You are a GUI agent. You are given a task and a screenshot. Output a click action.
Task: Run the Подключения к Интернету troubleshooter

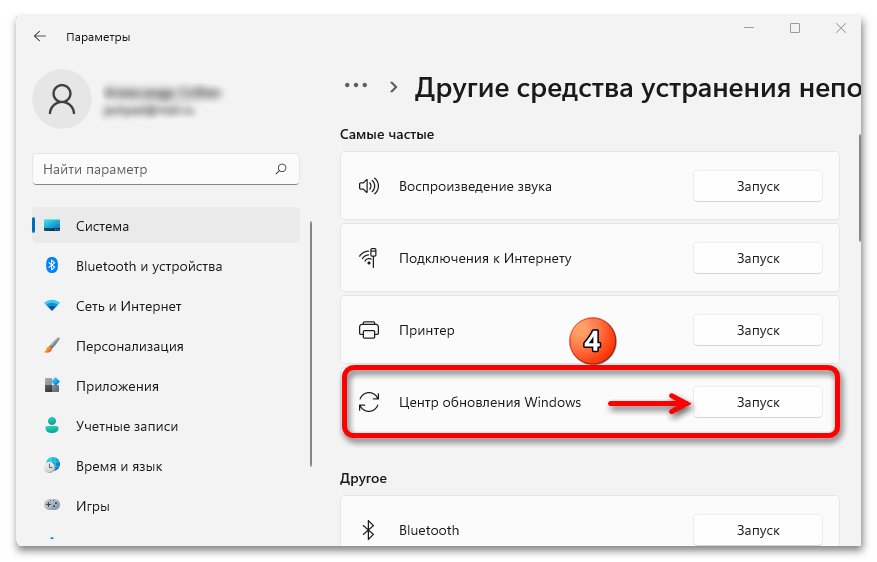(757, 258)
